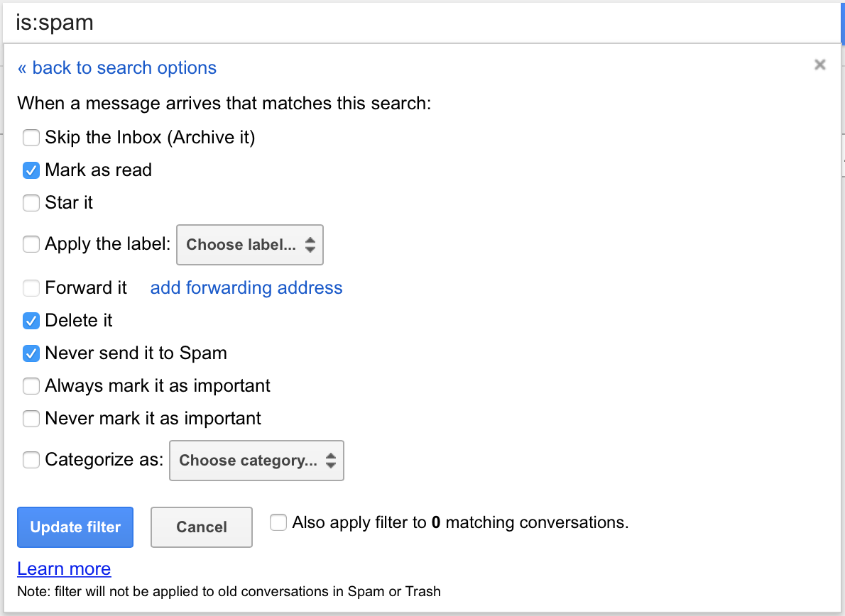Go back to search options
Viewport: 845px width, 616px height.
click(117, 68)
